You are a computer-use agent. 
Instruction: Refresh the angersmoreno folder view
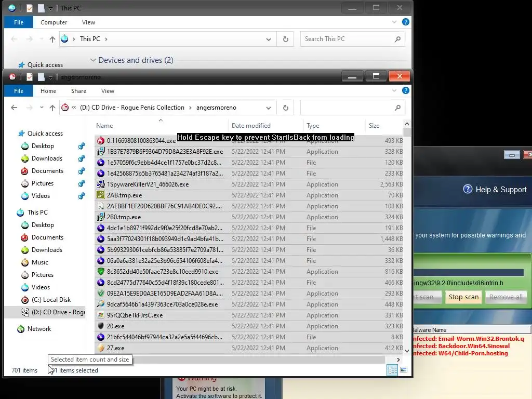[x=285, y=108]
